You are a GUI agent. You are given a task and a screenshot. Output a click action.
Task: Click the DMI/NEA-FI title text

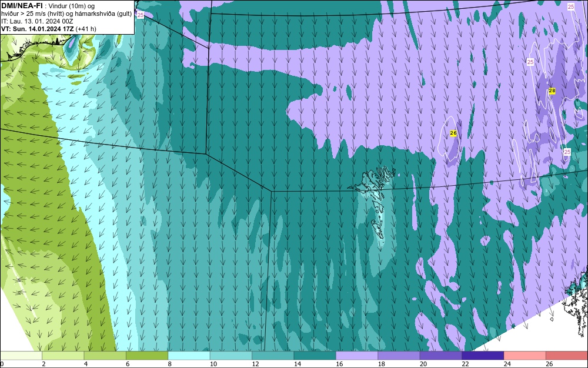(22, 6)
